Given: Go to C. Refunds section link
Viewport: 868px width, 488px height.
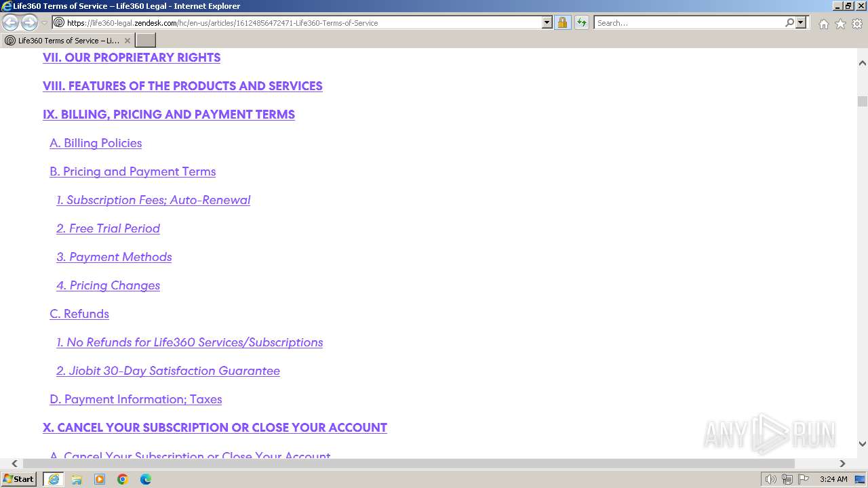Looking at the screenshot, I should pyautogui.click(x=79, y=314).
